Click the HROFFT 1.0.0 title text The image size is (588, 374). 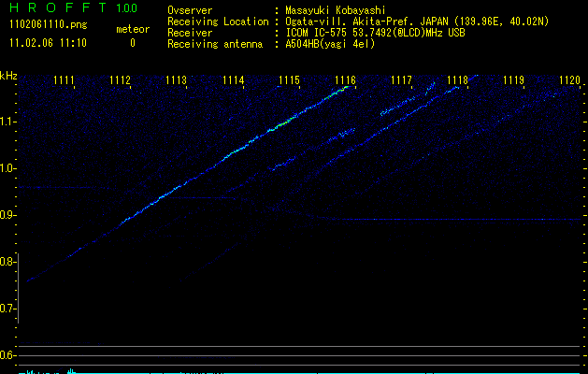74,7
